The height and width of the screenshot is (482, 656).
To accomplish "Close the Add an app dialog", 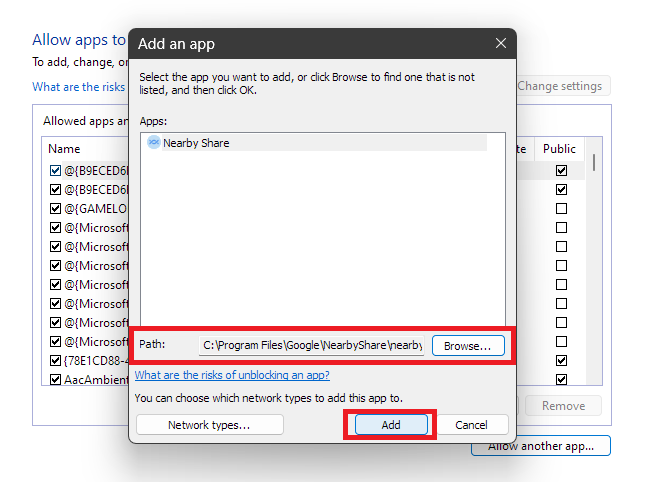I will (501, 43).
